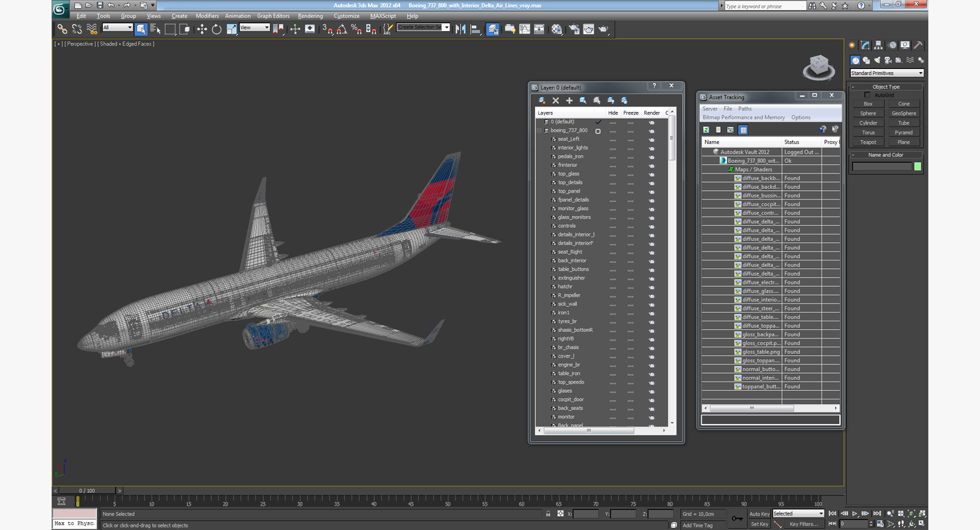The image size is (980, 530).
Task: Open the Modify tab in command panel
Action: coord(865,46)
